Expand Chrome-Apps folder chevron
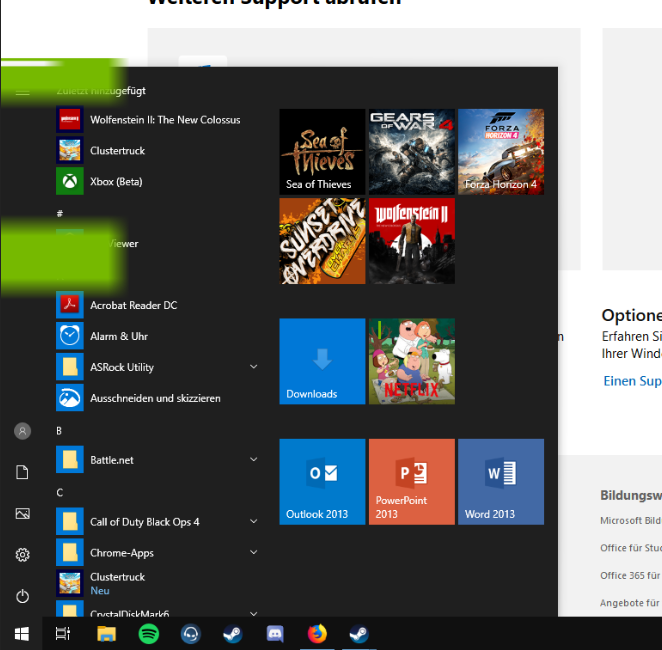The height and width of the screenshot is (650, 662). 254,552
